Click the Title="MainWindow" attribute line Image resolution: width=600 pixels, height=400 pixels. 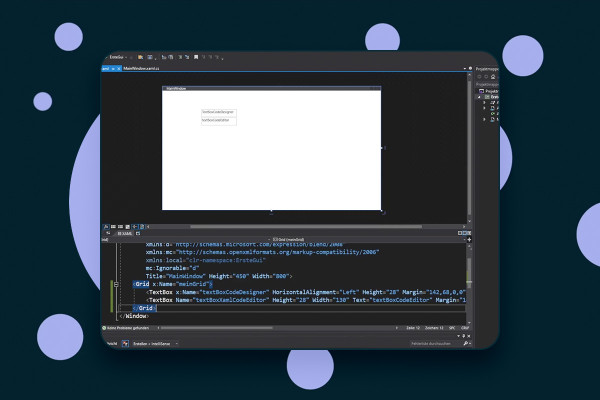219,276
